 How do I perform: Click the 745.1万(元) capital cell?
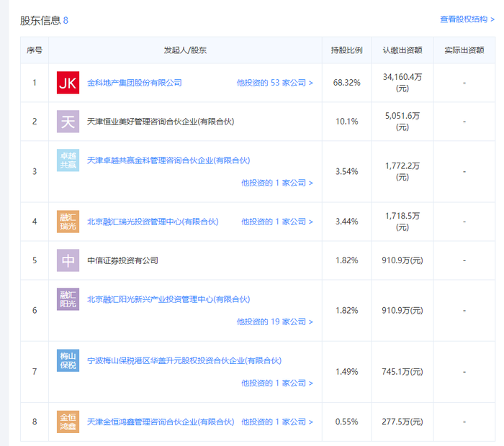[402, 372]
